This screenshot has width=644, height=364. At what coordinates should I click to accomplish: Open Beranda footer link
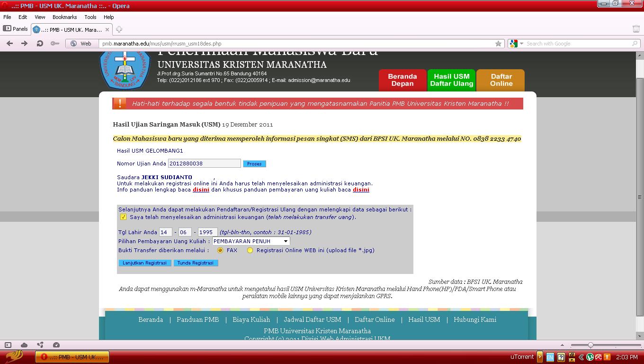tap(151, 319)
